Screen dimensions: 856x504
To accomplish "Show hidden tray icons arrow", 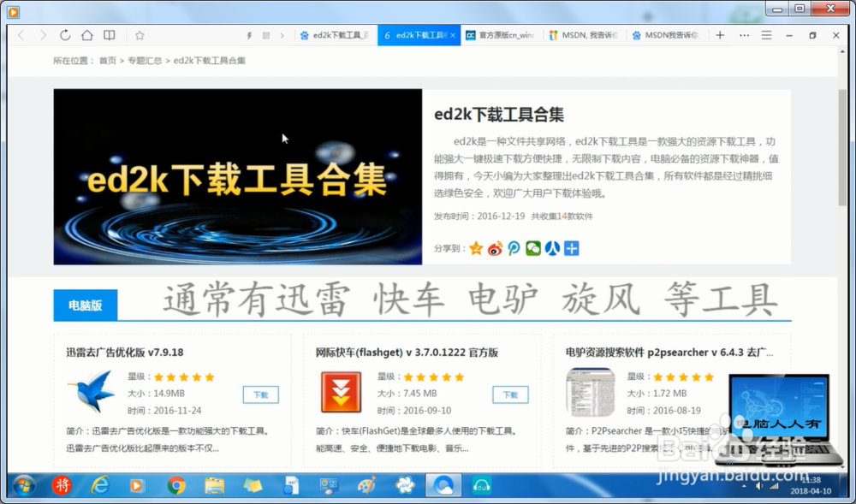I will pos(744,485).
